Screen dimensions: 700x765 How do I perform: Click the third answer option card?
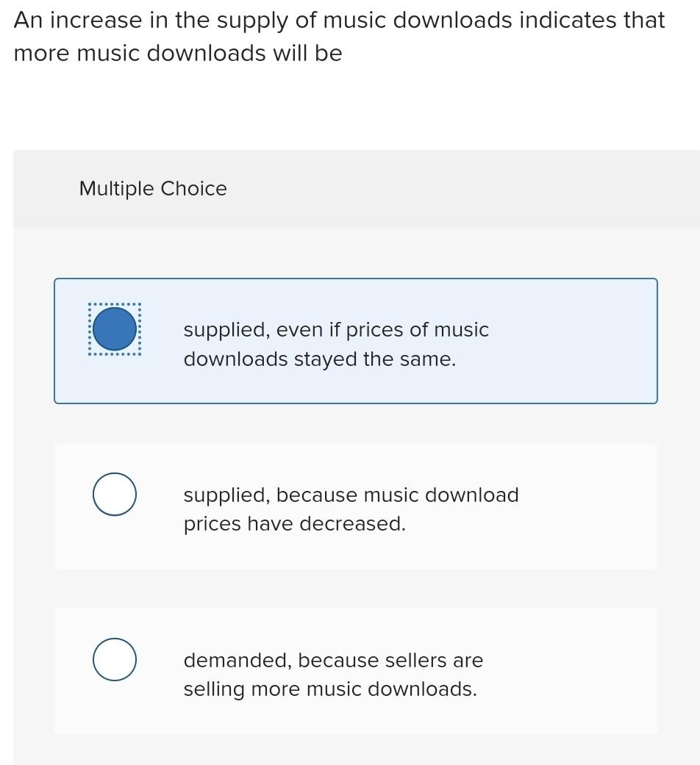pyautogui.click(x=355, y=671)
